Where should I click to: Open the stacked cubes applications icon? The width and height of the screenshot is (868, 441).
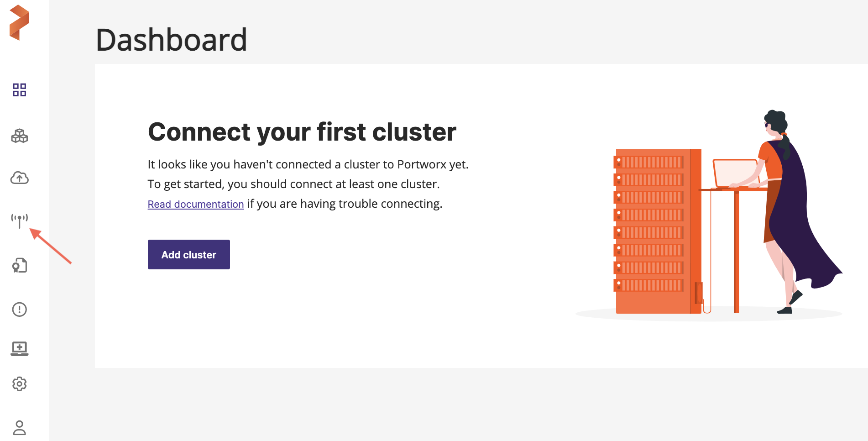20,136
